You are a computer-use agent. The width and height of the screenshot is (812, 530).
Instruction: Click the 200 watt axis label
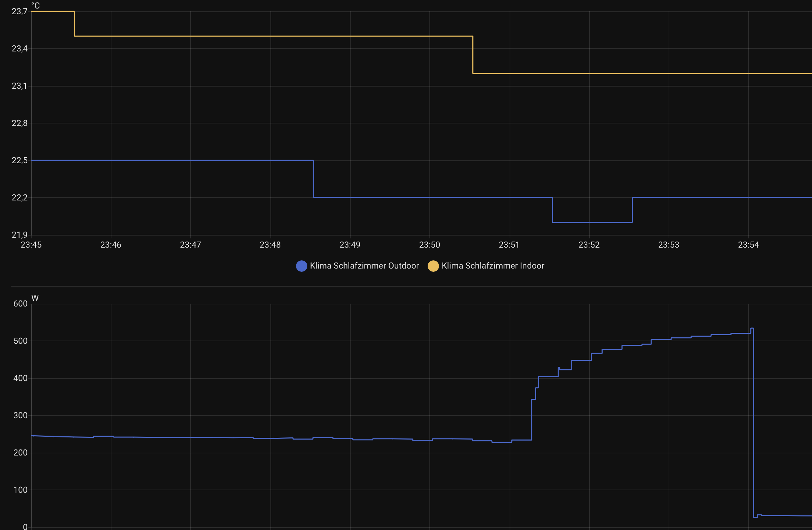coord(20,453)
